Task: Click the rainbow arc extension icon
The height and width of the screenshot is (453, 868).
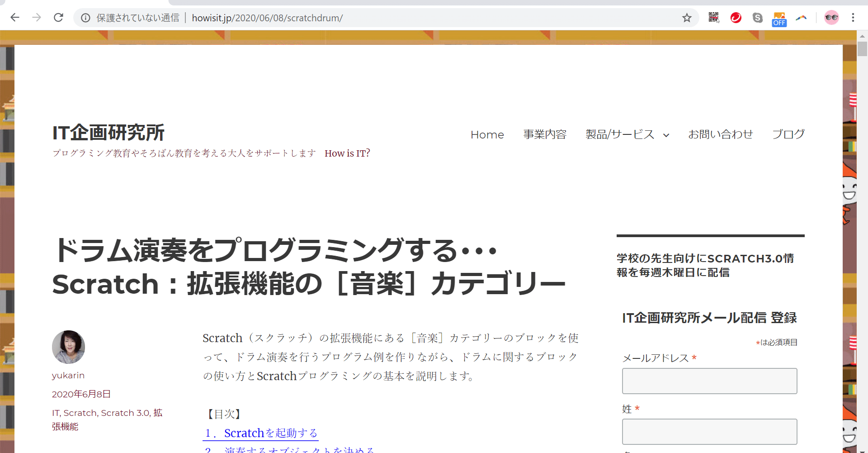Action: (x=801, y=18)
